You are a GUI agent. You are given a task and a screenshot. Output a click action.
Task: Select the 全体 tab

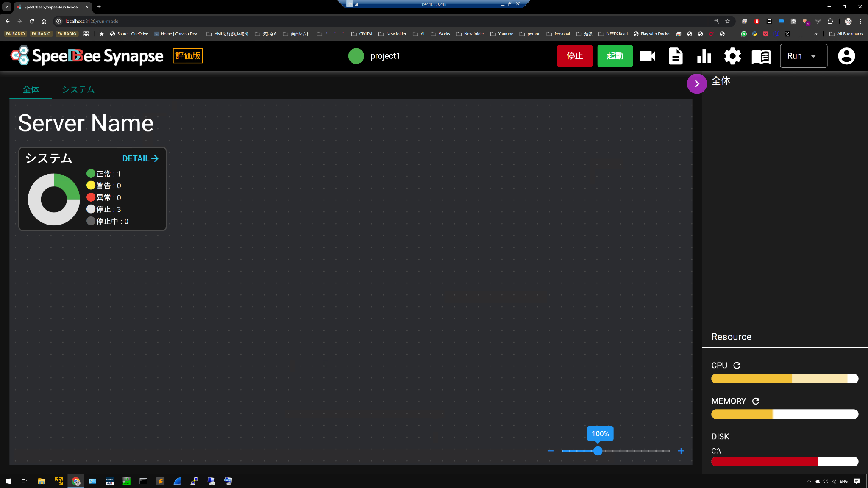pyautogui.click(x=31, y=89)
